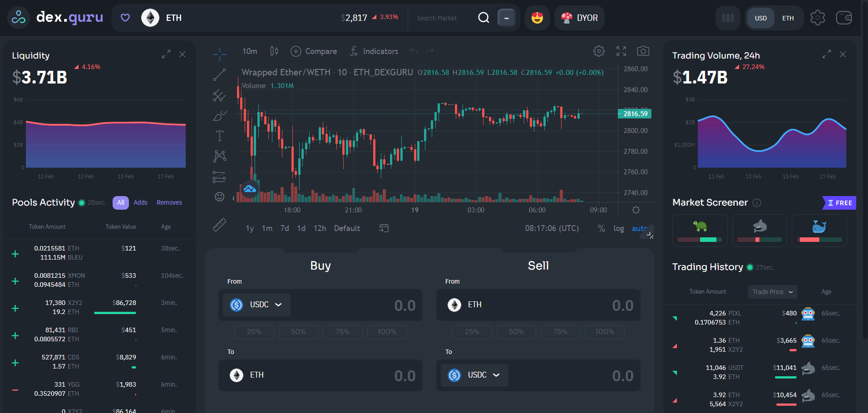Switch currency display to USD
This screenshot has width=868, height=413.
tap(760, 18)
